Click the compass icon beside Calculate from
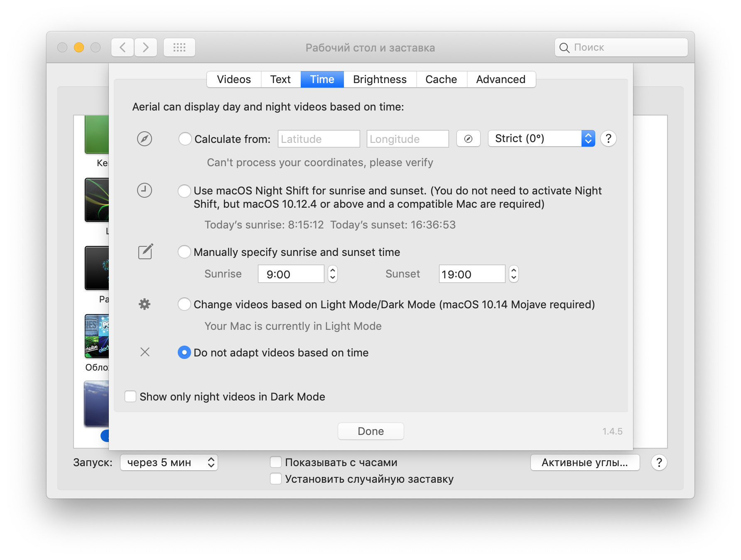 [145, 139]
